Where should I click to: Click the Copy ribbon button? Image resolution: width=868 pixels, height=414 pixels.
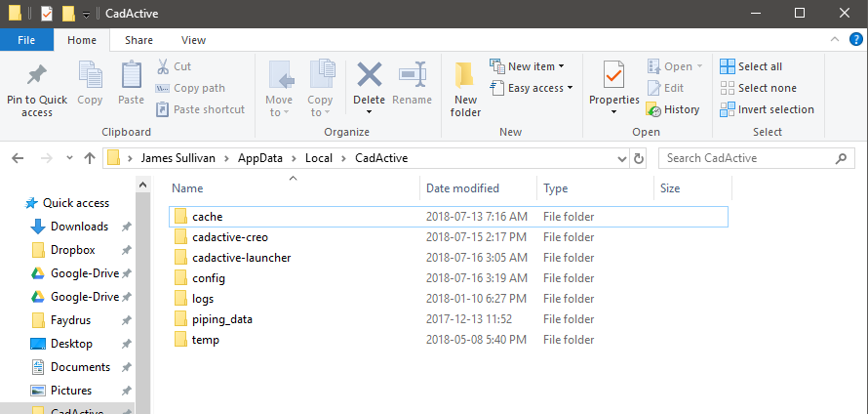click(90, 83)
